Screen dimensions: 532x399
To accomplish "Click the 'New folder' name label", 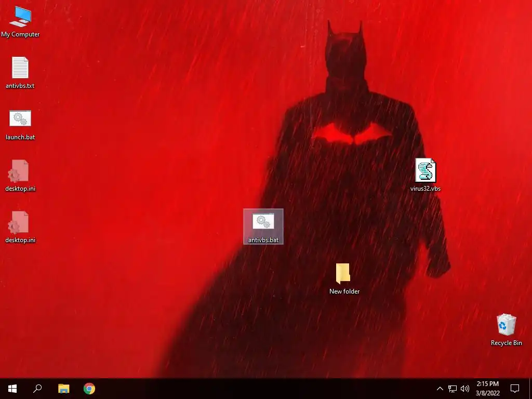I will [x=344, y=291].
